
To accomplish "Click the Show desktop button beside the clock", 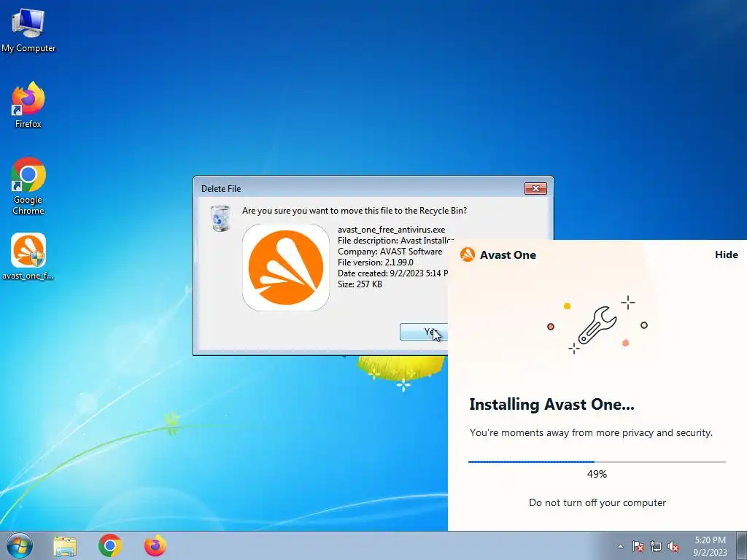I will pos(743,545).
